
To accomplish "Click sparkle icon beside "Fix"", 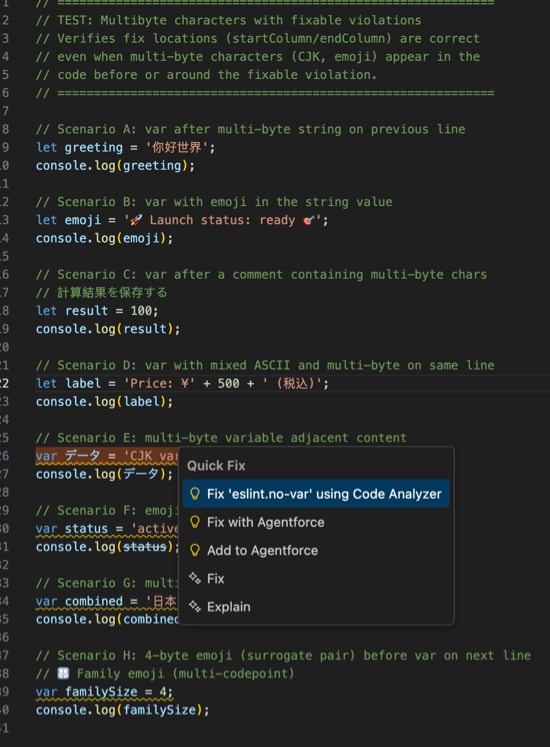I will click(195, 578).
